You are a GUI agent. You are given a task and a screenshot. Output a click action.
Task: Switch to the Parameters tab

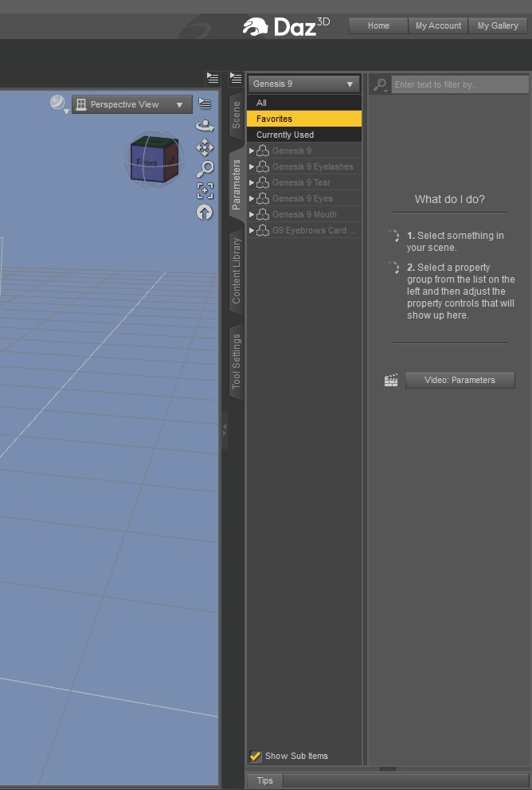tap(237, 185)
